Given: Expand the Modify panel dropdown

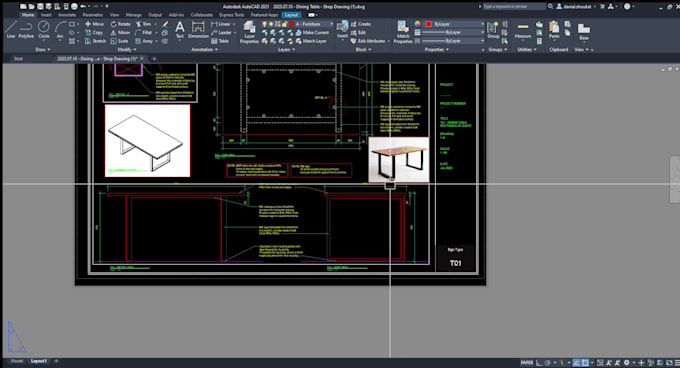Looking at the screenshot, I should pos(127,49).
